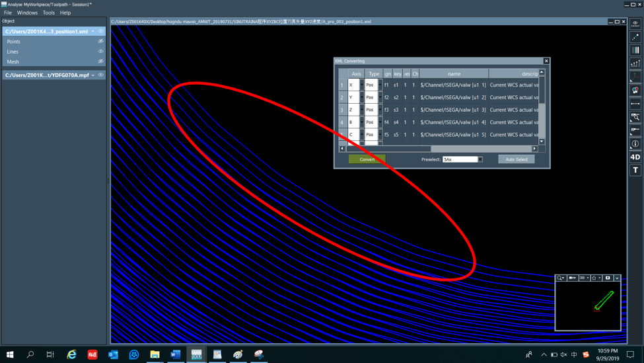This screenshot has height=363, width=644.
Task: Open the information tool icon
Action: click(x=635, y=143)
